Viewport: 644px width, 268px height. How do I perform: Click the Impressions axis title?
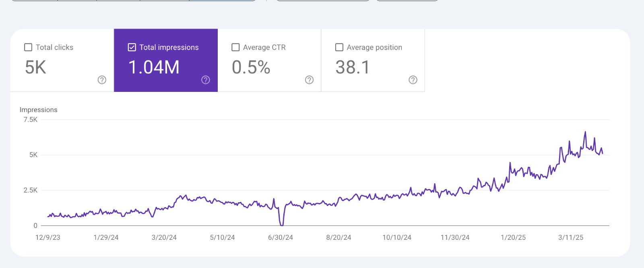(x=39, y=110)
